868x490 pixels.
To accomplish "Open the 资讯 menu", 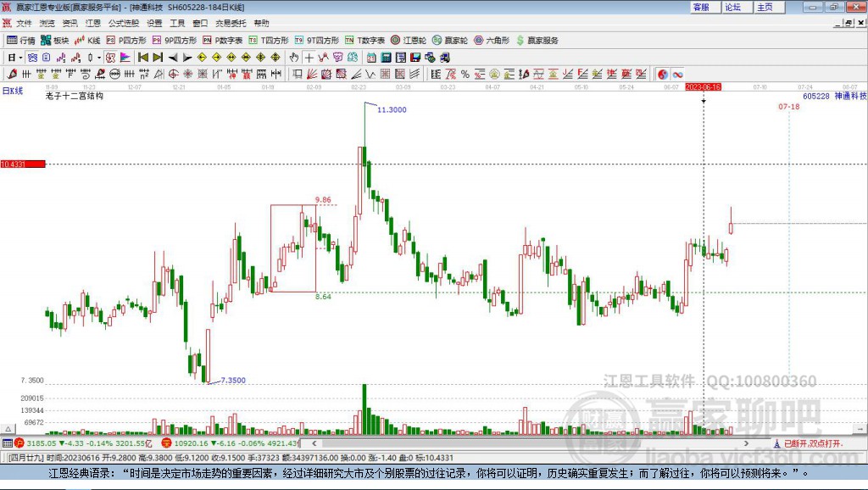I will (x=70, y=23).
